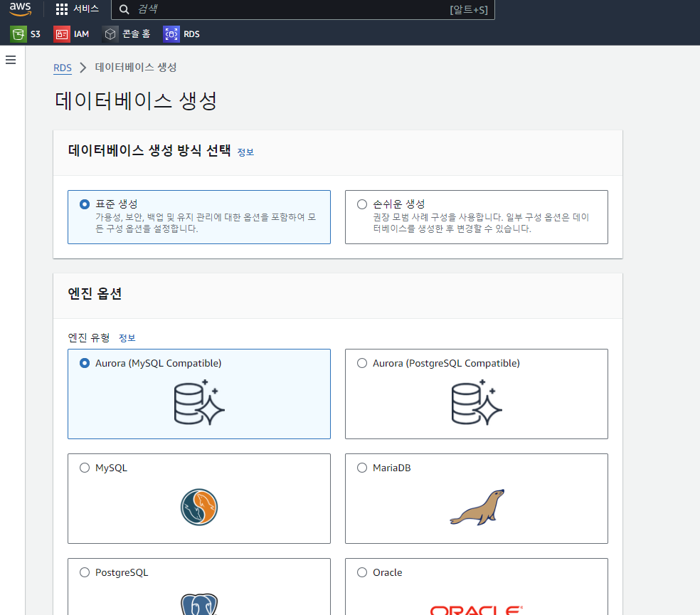Viewport: 700px width, 615px height.
Task: Click the 데이터베이스 생성 page title
Action: [x=136, y=100]
